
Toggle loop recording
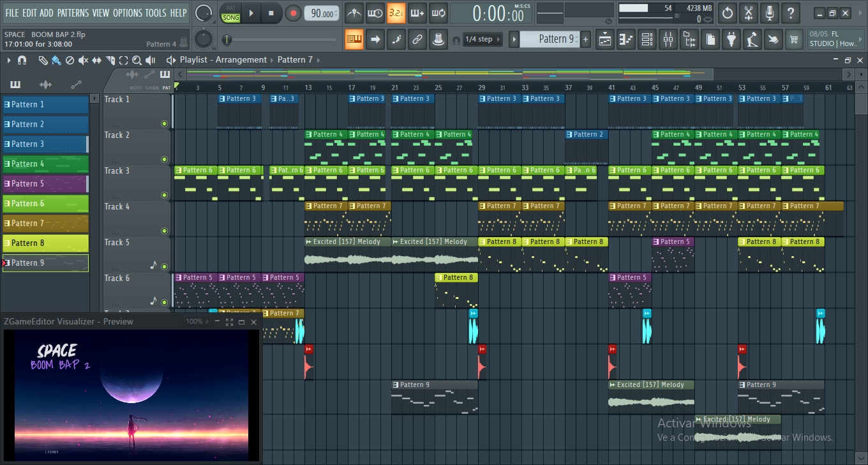point(438,13)
